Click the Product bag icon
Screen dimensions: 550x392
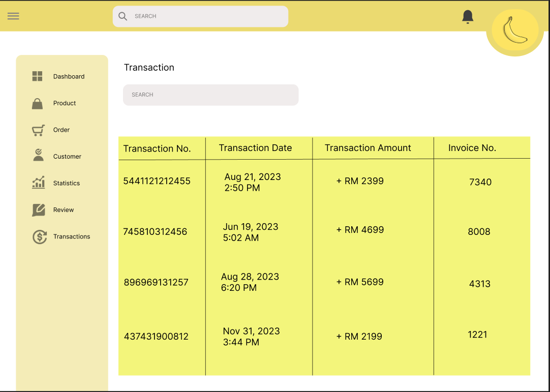38,103
